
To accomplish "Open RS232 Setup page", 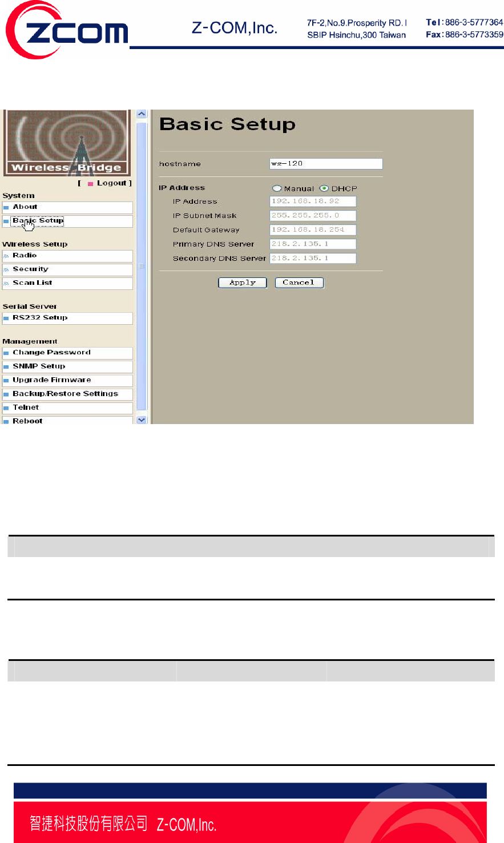I will [x=67, y=318].
